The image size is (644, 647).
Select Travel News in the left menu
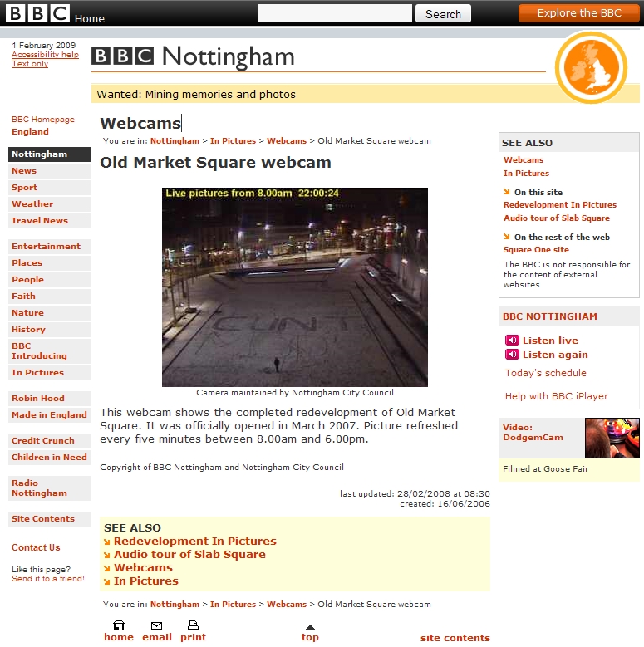click(x=50, y=220)
